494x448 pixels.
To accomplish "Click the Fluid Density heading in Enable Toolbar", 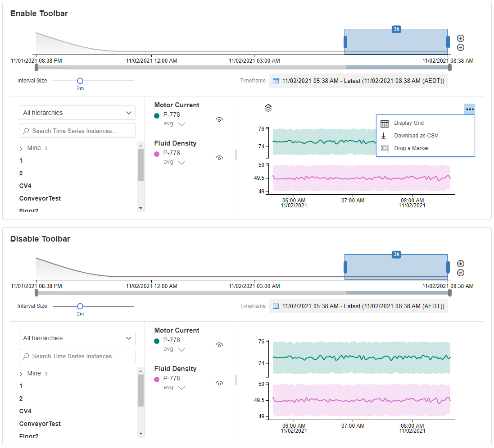I will [176, 143].
